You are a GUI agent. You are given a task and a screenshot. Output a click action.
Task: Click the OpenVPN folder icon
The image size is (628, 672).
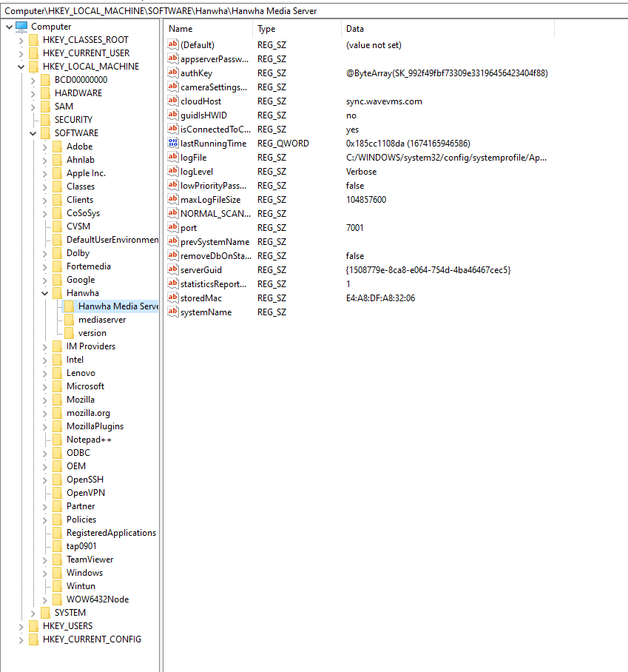point(57,492)
